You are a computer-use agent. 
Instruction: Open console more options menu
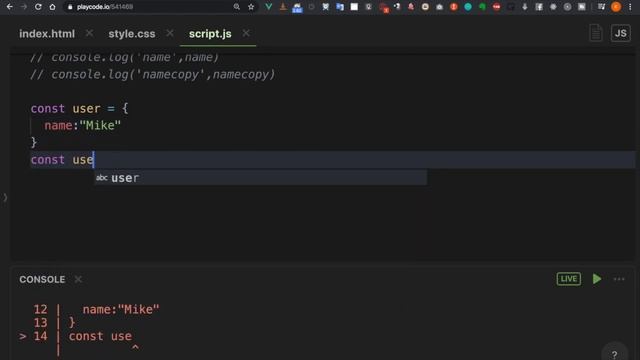click(x=619, y=280)
